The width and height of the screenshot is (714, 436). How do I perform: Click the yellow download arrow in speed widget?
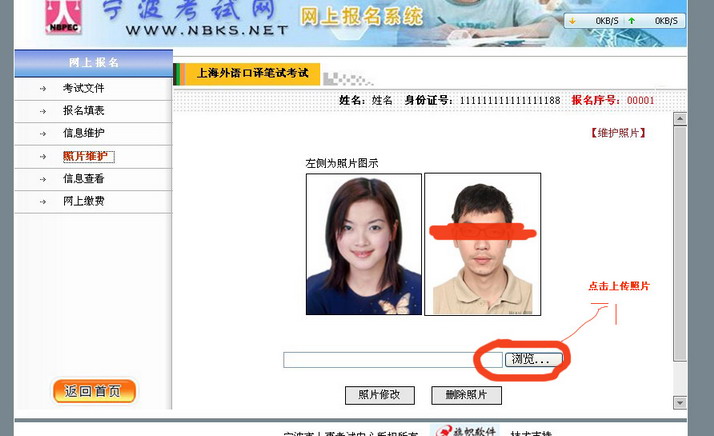(x=572, y=20)
